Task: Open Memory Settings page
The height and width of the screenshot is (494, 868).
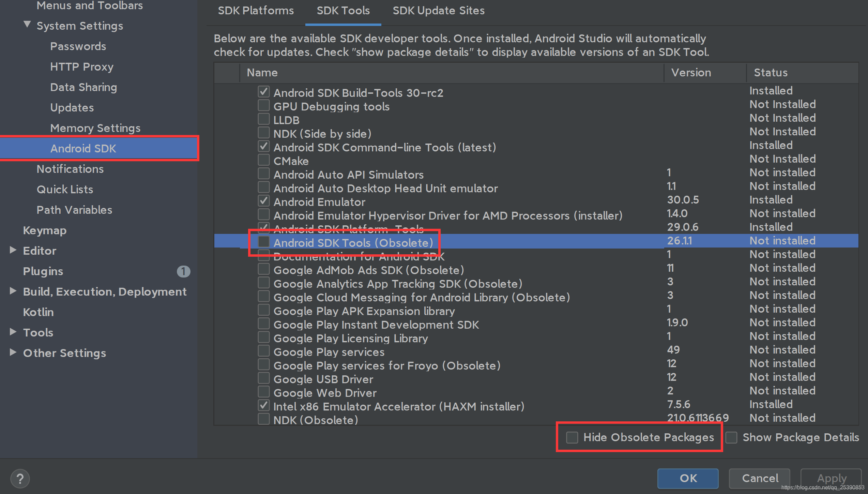Action: pos(95,128)
